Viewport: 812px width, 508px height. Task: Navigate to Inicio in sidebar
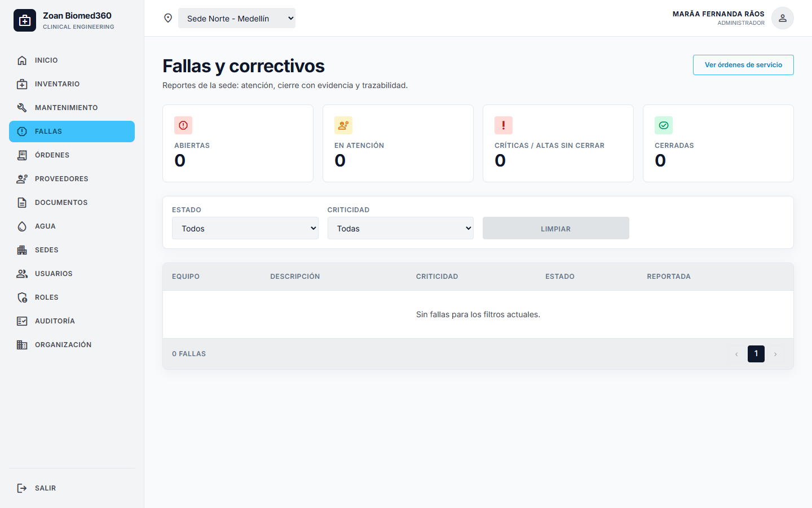[72, 60]
